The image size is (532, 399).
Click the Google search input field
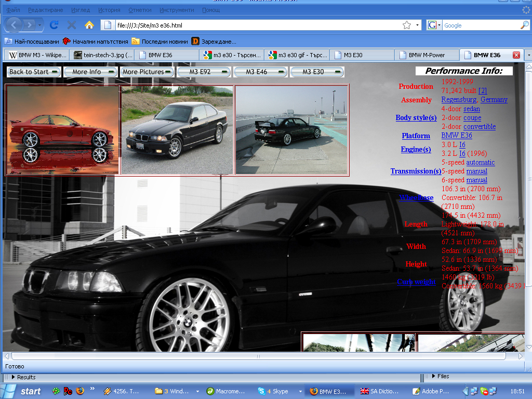(x=481, y=25)
